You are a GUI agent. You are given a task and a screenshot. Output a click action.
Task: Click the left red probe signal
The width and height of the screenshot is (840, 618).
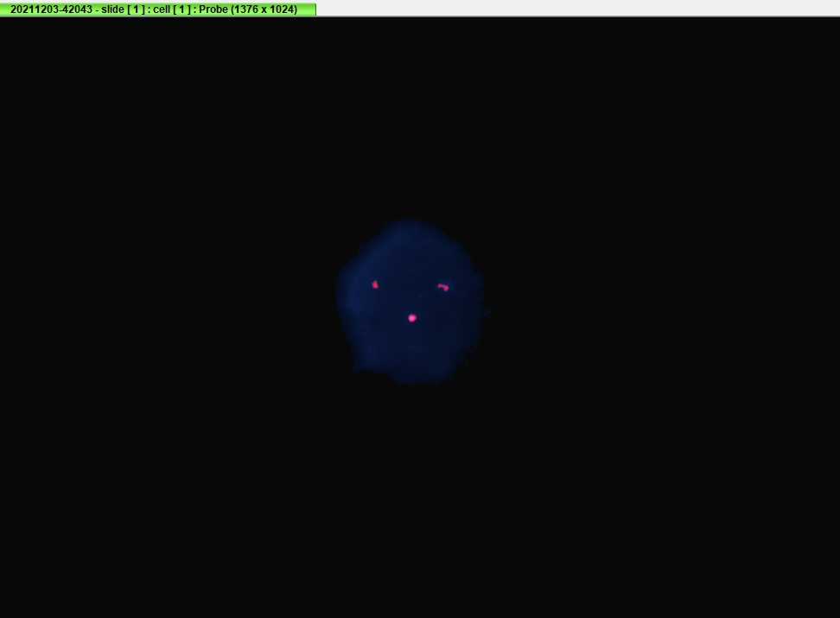375,284
